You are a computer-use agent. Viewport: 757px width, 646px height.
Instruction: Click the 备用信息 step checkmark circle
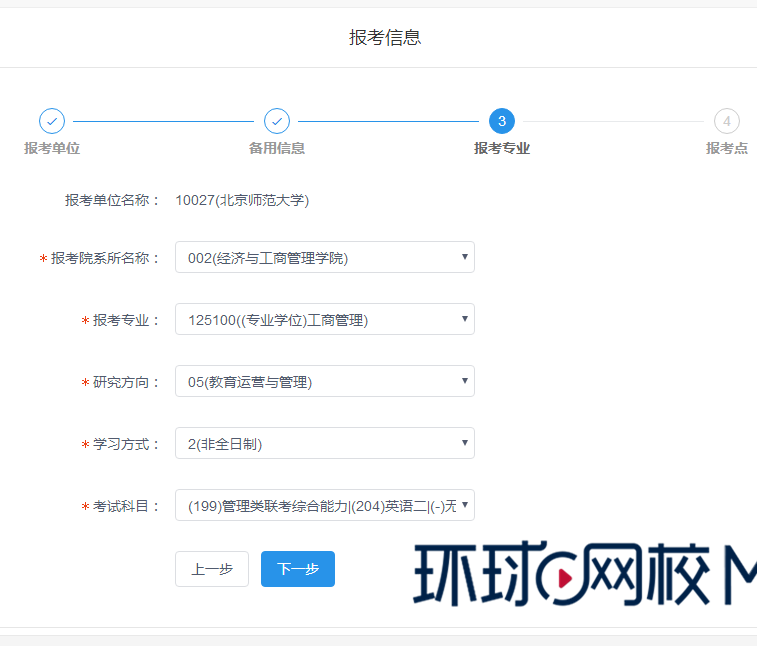[277, 121]
